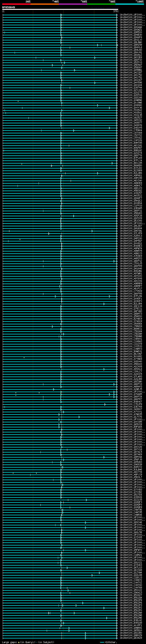The width and height of the screenshot is (146, 644).
Task: Click the UniRef100_Q63429 hit label
Action: click(131, 638)
